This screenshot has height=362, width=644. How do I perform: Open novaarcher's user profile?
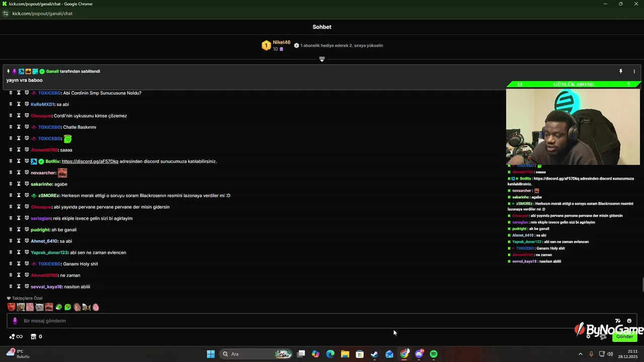pyautogui.click(x=43, y=172)
